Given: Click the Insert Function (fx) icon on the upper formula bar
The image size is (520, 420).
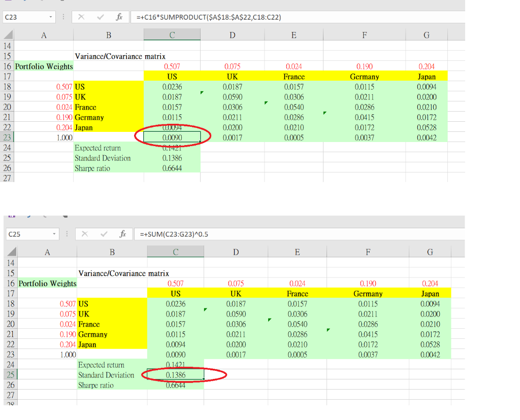Looking at the screenshot, I should click(x=119, y=17).
